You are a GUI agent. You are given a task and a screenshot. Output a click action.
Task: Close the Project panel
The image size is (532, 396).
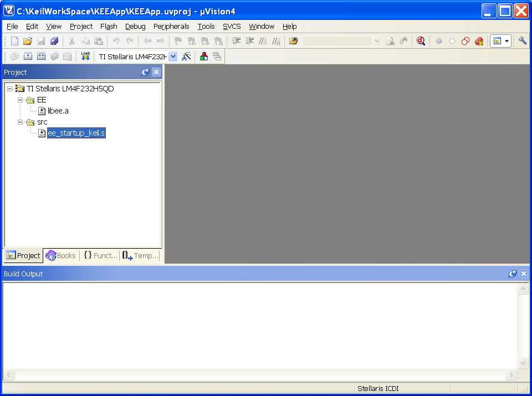click(156, 72)
